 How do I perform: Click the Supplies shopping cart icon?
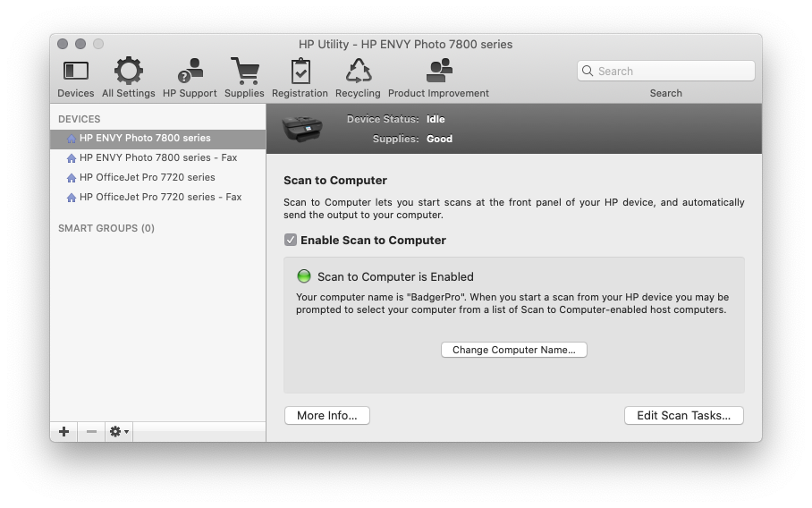point(244,72)
